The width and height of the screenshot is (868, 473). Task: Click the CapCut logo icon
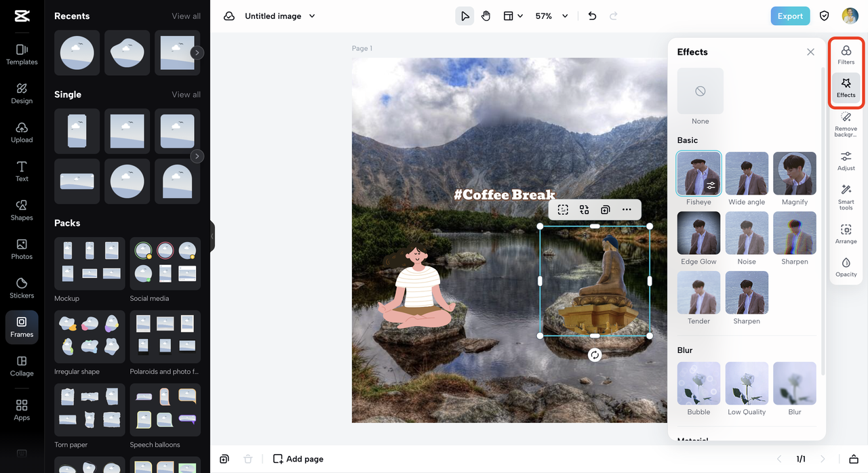(x=22, y=16)
